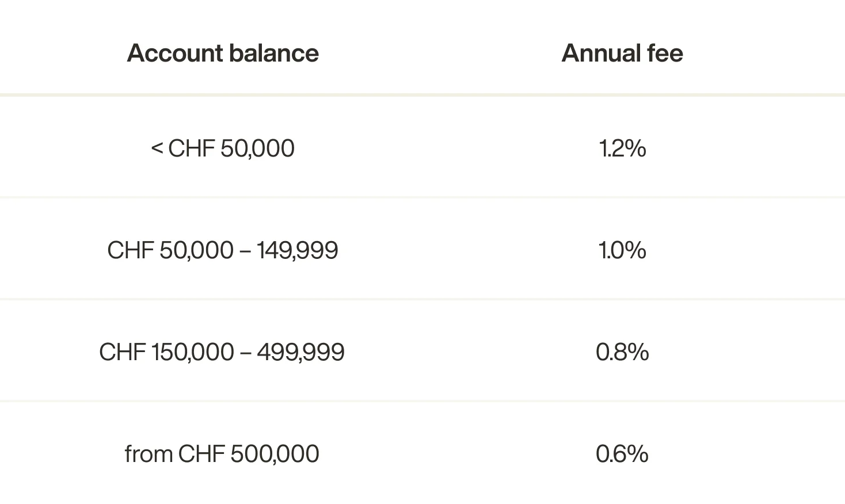Click the word "balance" in the header
845x504 pixels.
click(273, 53)
